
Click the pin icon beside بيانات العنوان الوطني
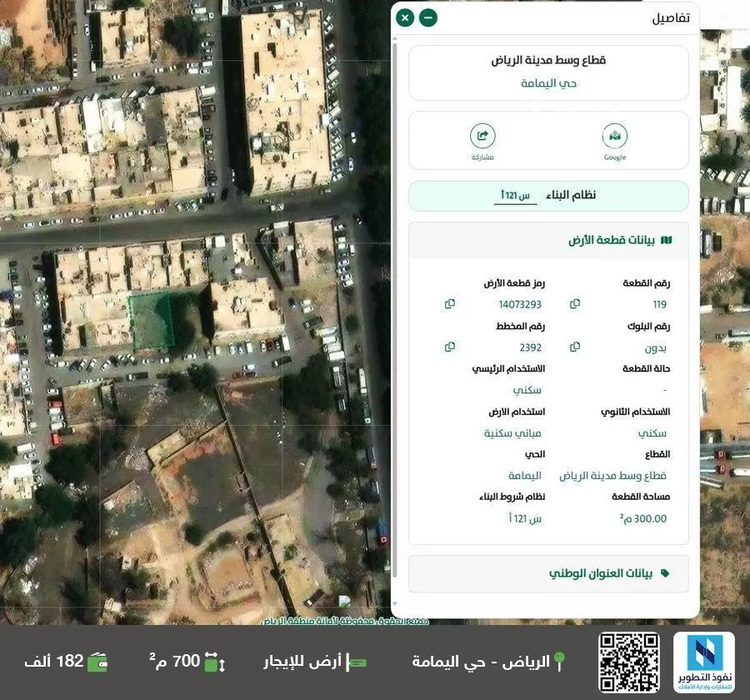point(664,572)
